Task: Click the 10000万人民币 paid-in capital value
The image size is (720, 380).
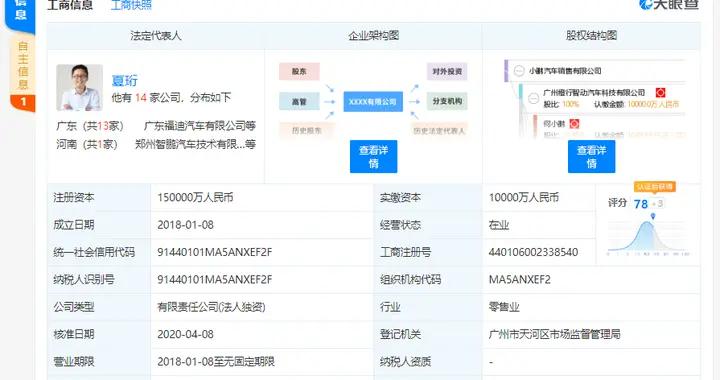Action: (523, 197)
